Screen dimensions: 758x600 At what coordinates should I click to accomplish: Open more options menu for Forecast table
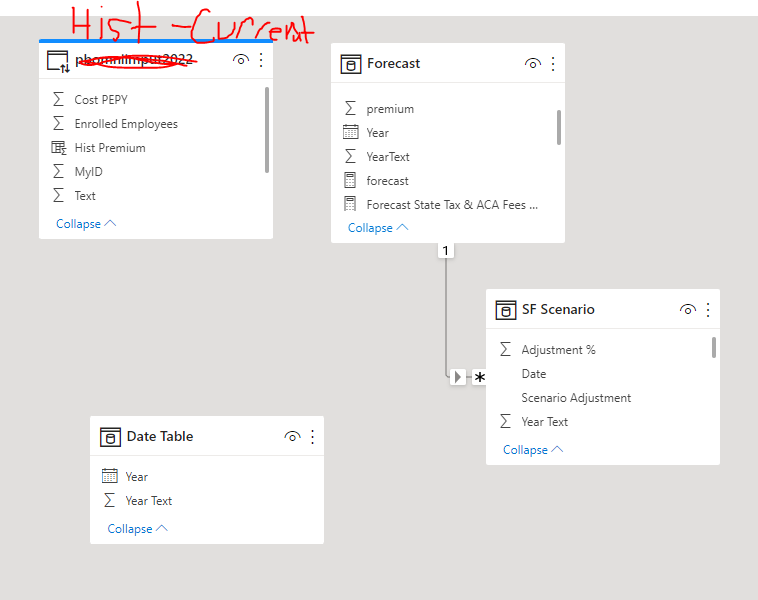pyautogui.click(x=553, y=64)
